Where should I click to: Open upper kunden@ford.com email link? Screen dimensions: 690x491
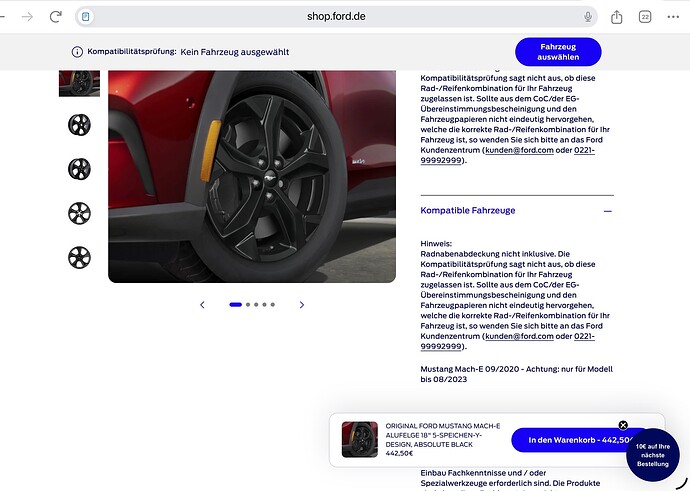[x=519, y=150]
